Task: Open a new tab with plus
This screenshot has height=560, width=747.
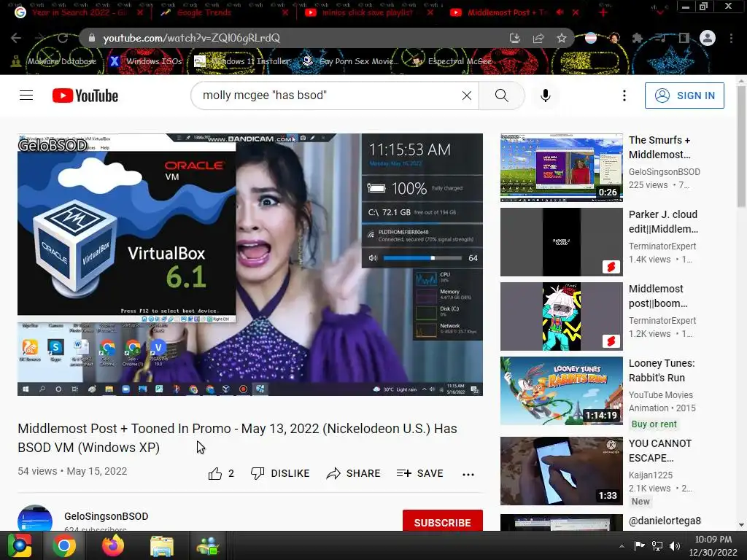Action: pos(603,12)
